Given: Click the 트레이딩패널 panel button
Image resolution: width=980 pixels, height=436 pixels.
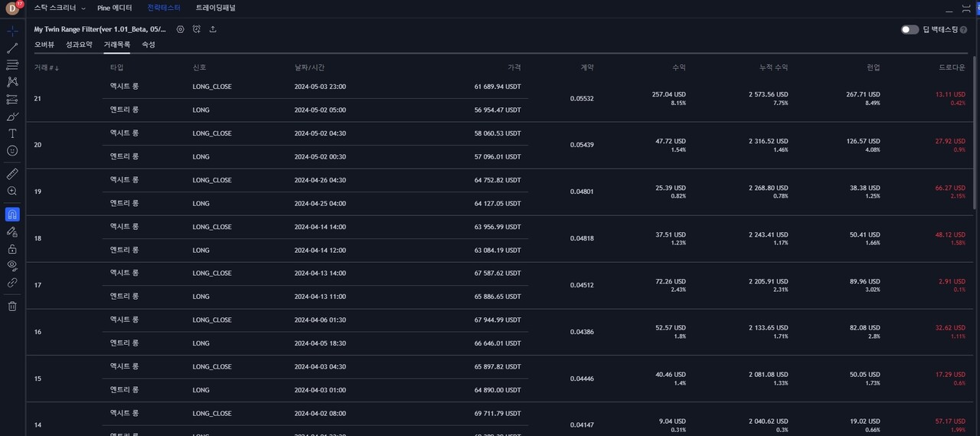Looking at the screenshot, I should pyautogui.click(x=216, y=8).
